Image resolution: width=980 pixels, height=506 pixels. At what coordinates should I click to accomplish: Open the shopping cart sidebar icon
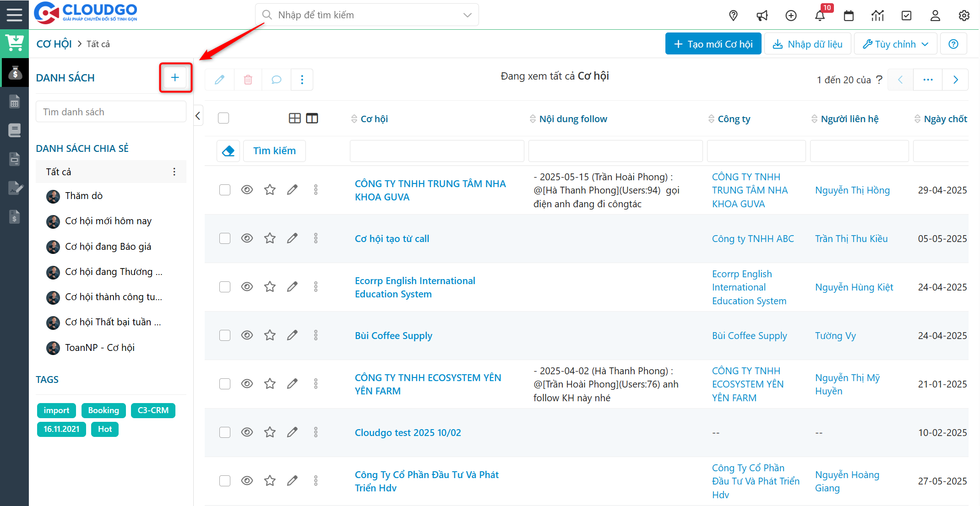[15, 43]
